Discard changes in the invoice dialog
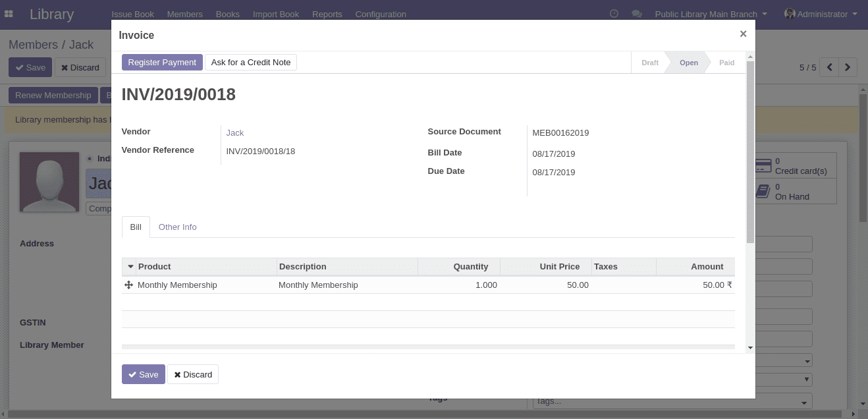 [193, 374]
